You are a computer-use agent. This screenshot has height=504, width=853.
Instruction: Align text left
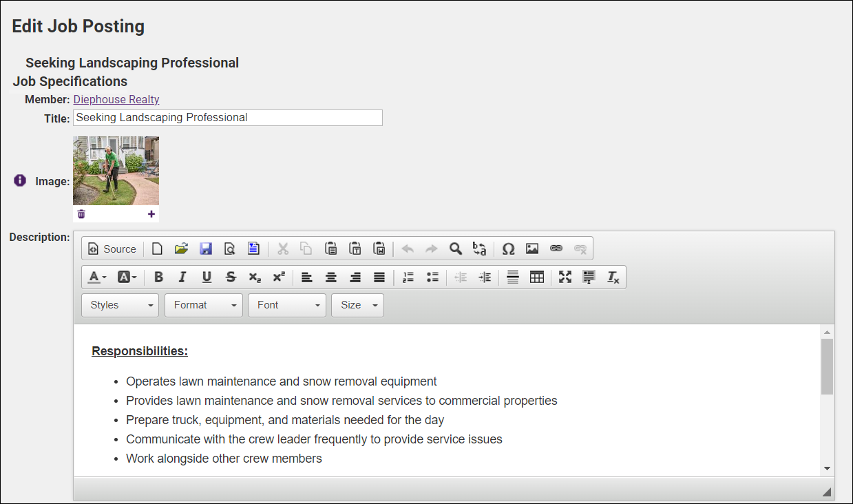307,277
